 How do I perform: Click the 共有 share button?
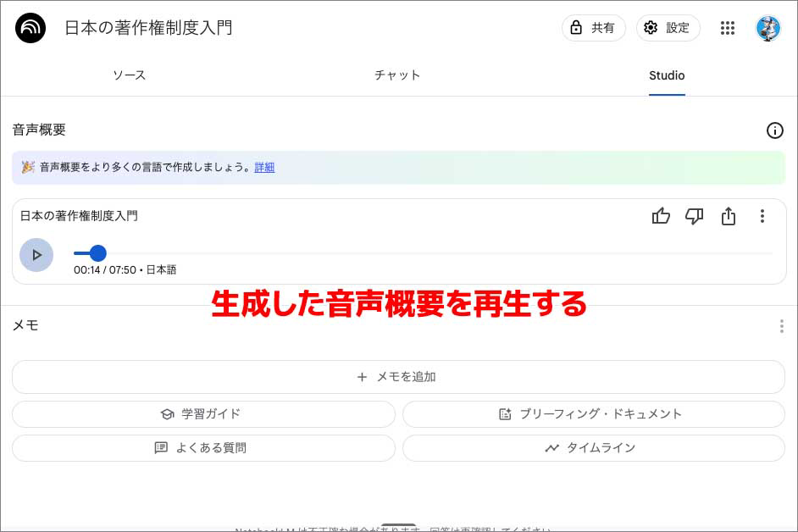(x=593, y=28)
